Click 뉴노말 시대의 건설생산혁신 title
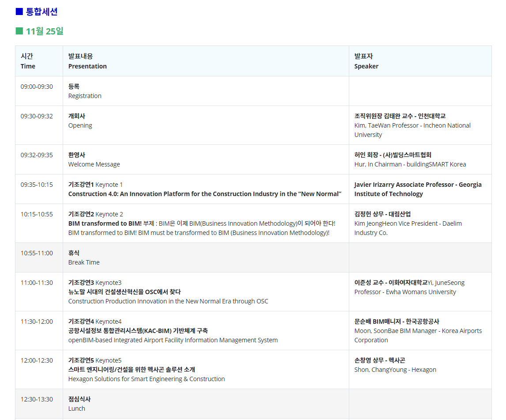This screenshot has width=506, height=420. 125,292
